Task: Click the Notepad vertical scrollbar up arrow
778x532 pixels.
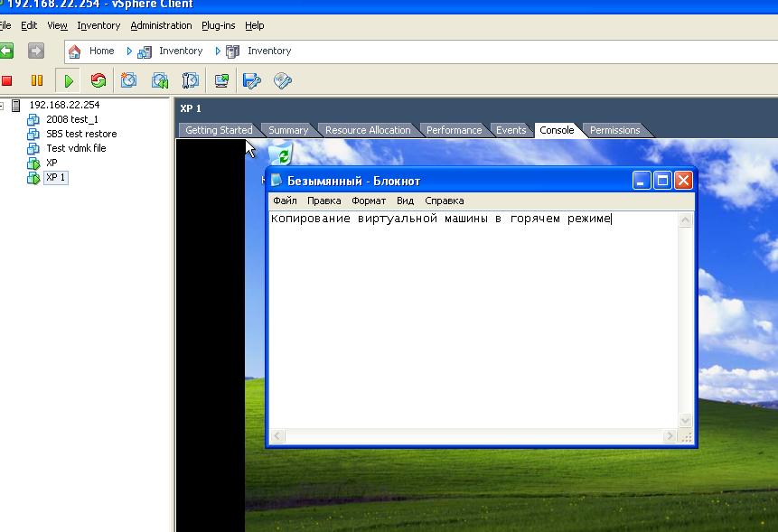Action: (x=685, y=220)
